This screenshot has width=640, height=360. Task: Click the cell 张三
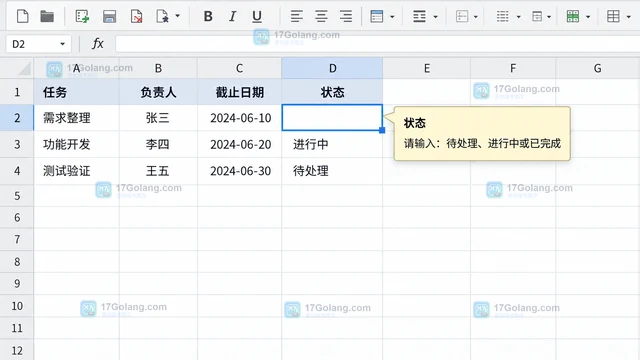tap(158, 118)
